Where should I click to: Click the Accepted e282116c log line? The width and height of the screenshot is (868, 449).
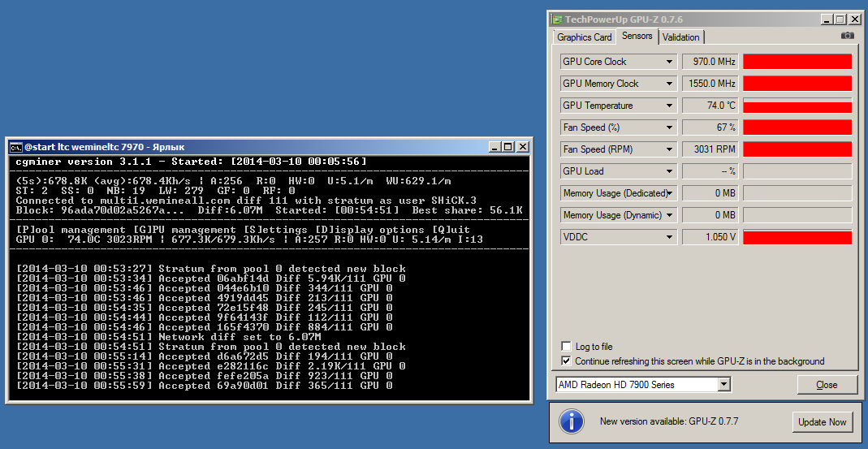click(211, 366)
